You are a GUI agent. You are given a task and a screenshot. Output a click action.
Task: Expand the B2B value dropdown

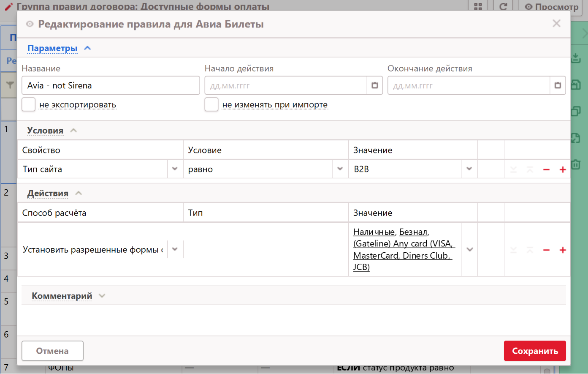[x=469, y=169]
